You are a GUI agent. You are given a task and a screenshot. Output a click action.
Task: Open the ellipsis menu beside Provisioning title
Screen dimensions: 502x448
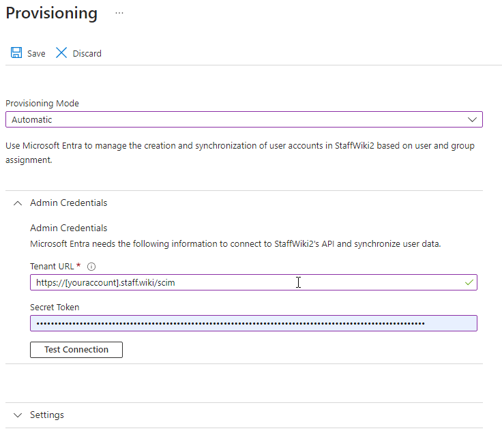click(119, 13)
